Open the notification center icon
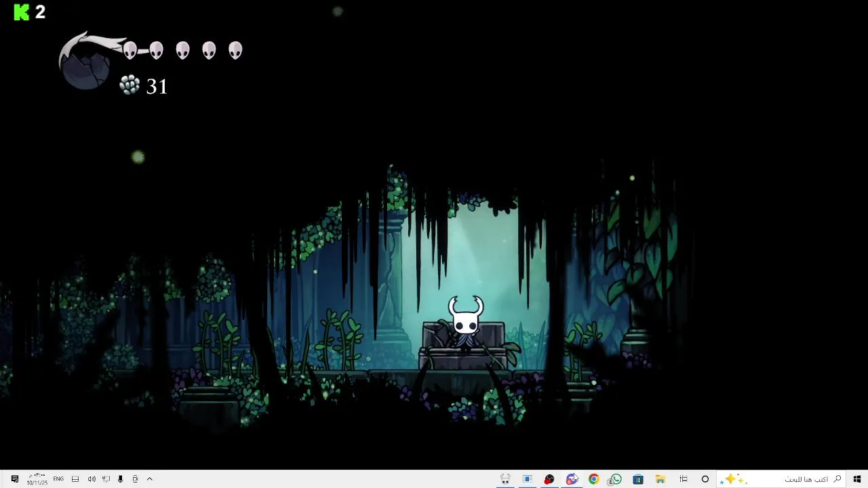This screenshot has height=488, width=868. 15,479
